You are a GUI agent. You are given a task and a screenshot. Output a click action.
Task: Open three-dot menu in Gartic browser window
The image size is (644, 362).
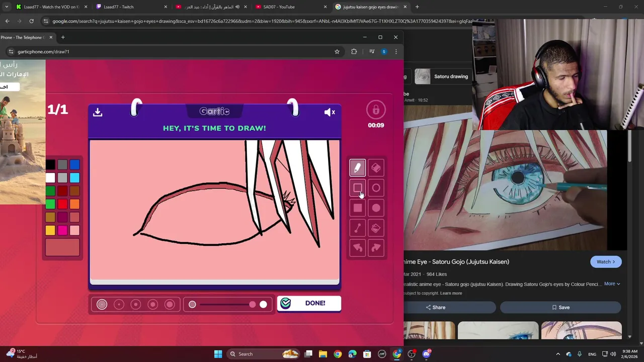click(x=396, y=51)
